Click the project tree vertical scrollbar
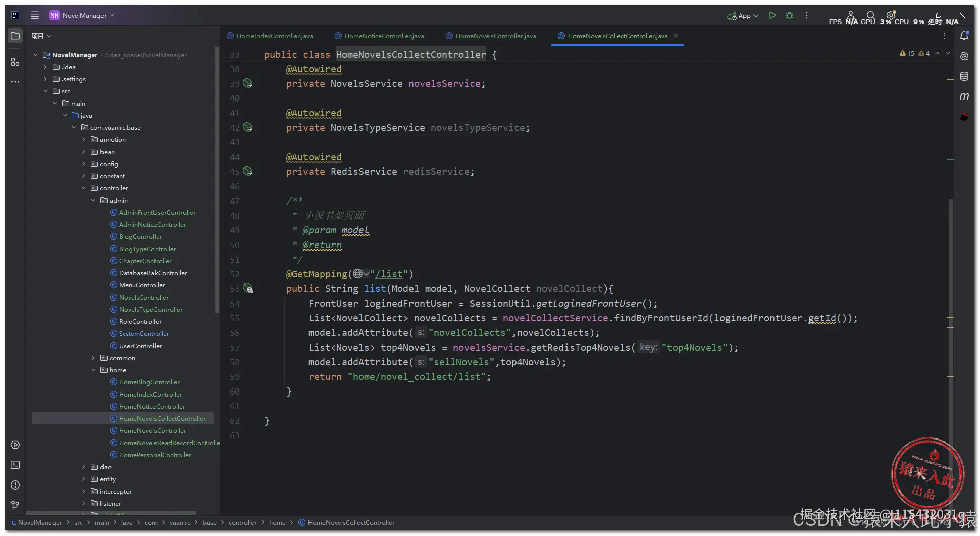980x536 pixels. pyautogui.click(x=217, y=180)
